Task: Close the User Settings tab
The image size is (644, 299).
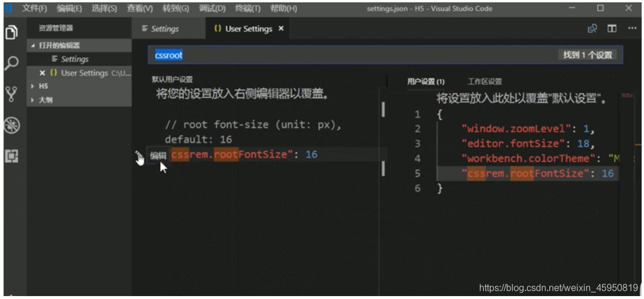Action: [281, 29]
